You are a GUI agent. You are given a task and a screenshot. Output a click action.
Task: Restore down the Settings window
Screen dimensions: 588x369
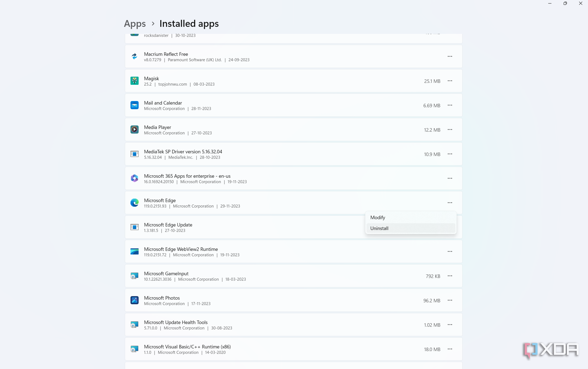(x=565, y=4)
